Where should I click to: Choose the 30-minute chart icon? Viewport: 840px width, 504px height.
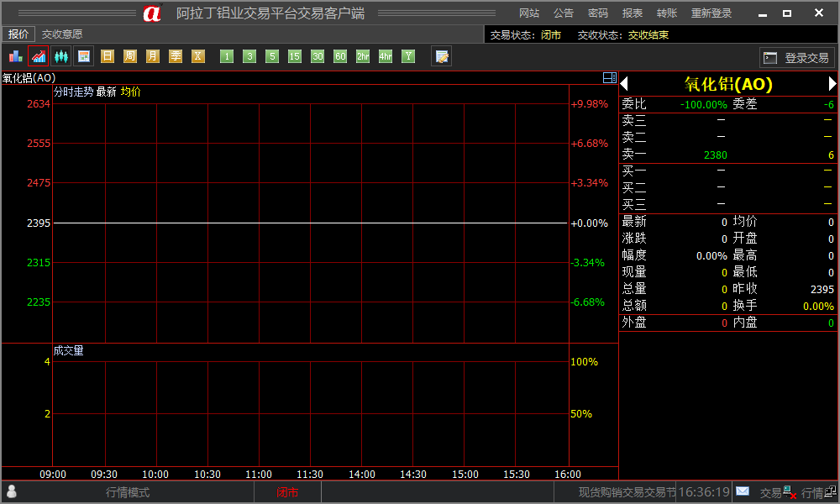tap(318, 56)
